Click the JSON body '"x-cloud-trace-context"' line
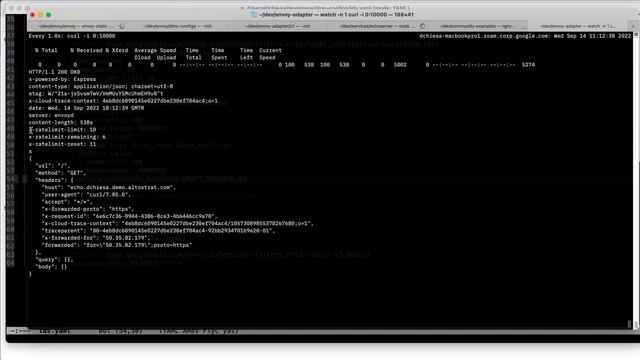 [x=178, y=223]
